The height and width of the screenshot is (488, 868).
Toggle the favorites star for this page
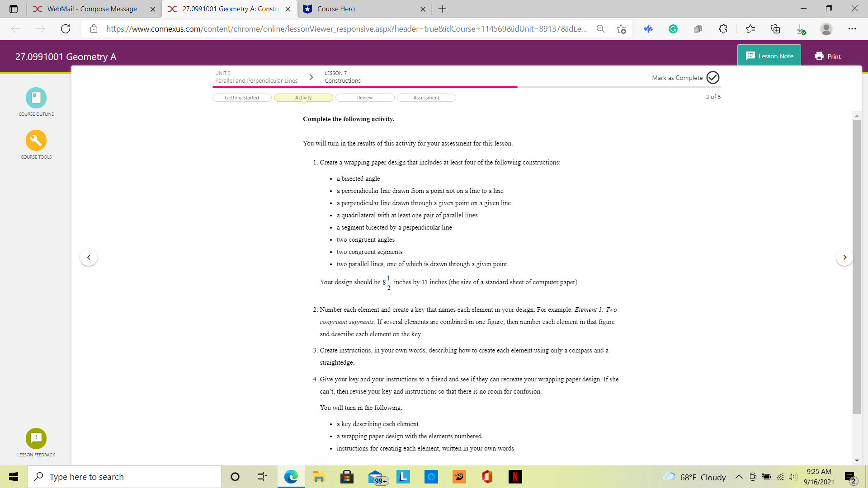point(621,28)
